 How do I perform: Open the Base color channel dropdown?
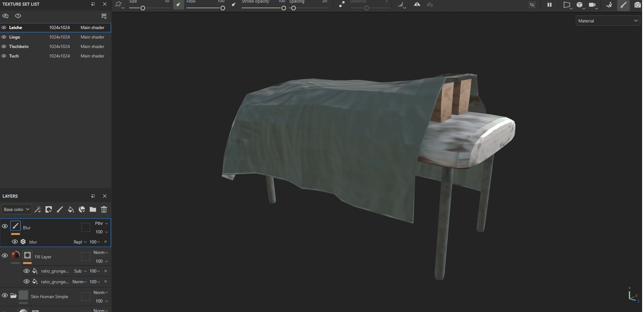(x=17, y=209)
